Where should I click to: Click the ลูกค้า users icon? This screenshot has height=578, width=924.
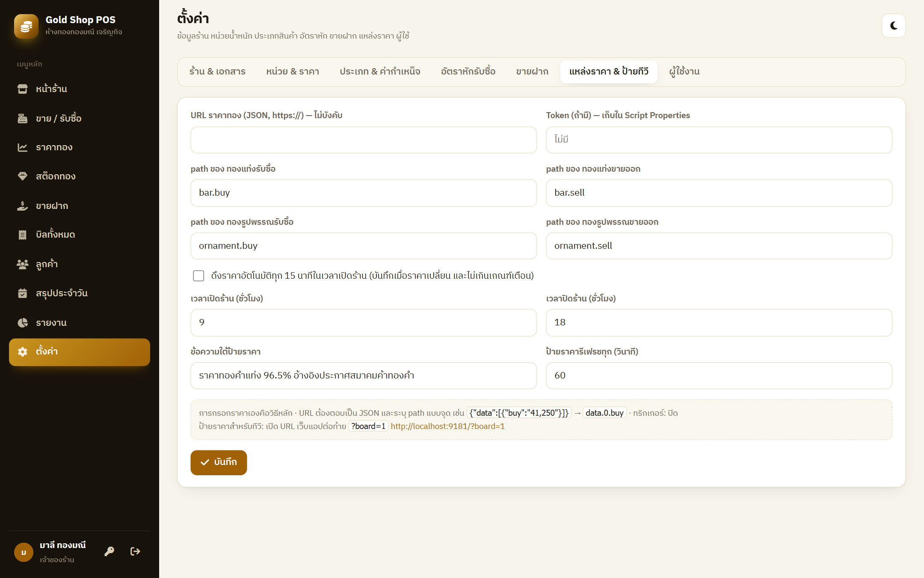click(22, 264)
